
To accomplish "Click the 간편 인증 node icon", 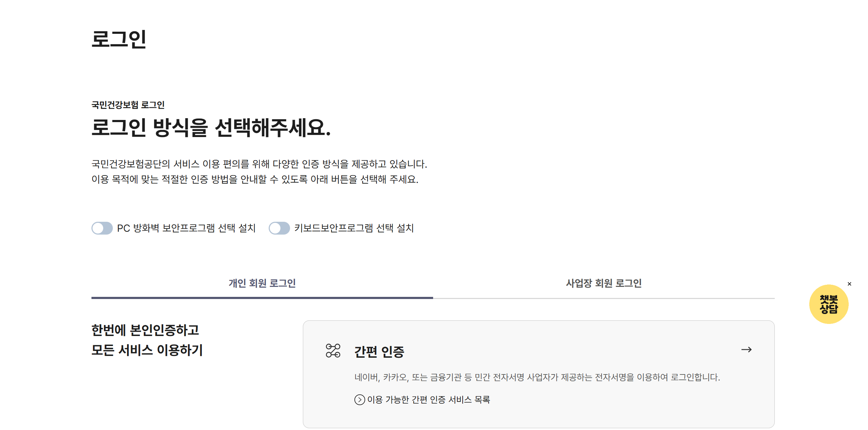I will click(333, 351).
